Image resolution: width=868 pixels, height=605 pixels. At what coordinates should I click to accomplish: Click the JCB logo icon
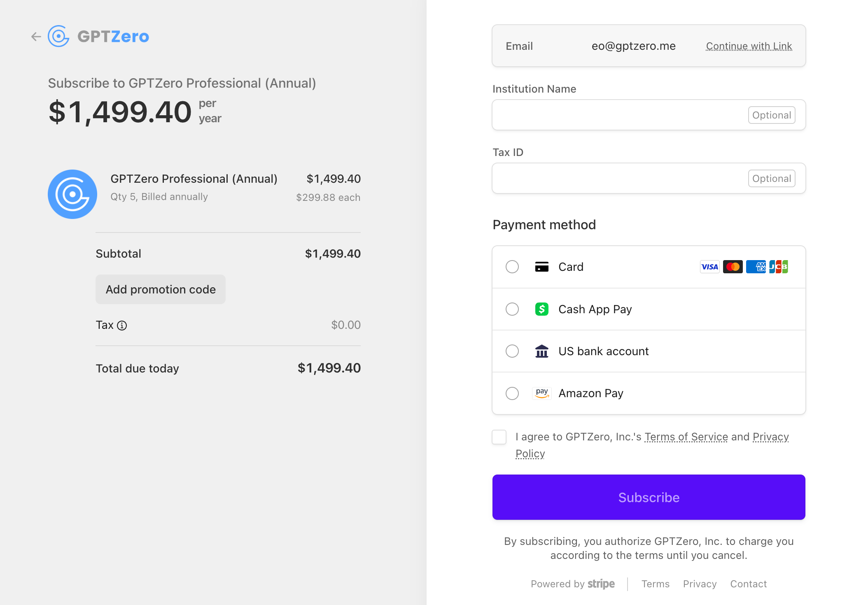point(779,267)
